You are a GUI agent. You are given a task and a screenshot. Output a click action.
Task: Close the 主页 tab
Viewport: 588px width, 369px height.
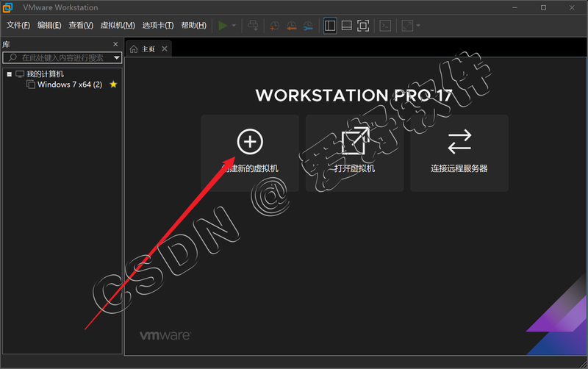pyautogui.click(x=164, y=49)
